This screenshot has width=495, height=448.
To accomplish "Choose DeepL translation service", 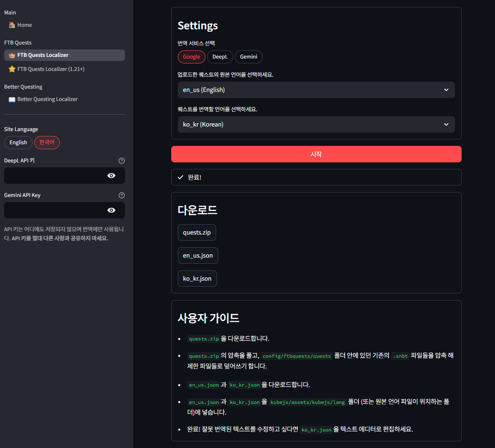I will (x=220, y=57).
